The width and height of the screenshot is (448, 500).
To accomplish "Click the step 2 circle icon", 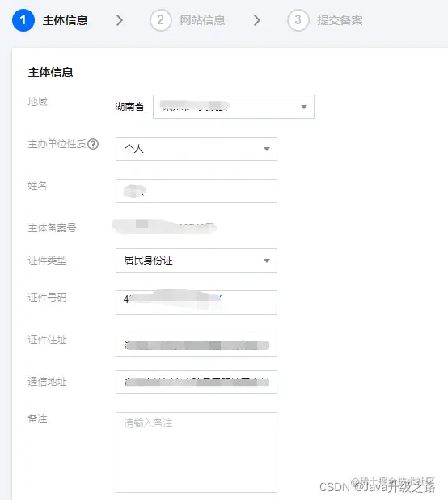I will click(x=161, y=20).
